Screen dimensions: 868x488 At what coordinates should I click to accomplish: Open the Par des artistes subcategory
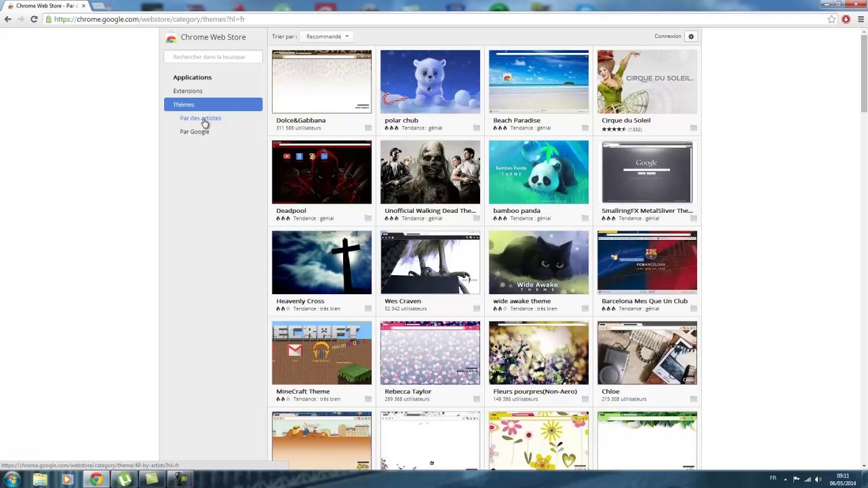(200, 118)
